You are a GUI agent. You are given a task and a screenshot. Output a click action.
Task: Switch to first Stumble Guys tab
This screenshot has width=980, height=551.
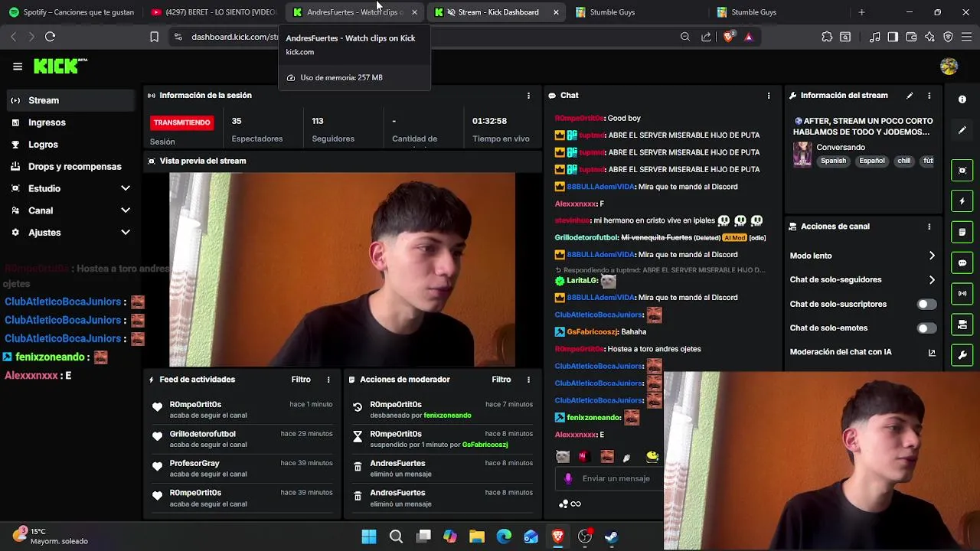635,12
